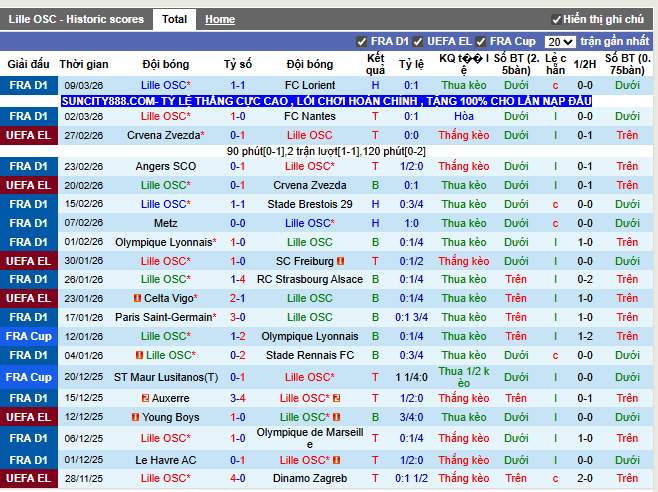Open the Home tab link
Viewport: 658px width, 492px height.
tap(220, 19)
